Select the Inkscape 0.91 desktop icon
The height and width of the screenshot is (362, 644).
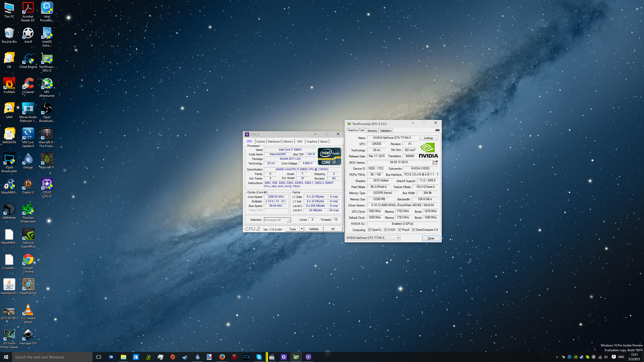(x=28, y=337)
